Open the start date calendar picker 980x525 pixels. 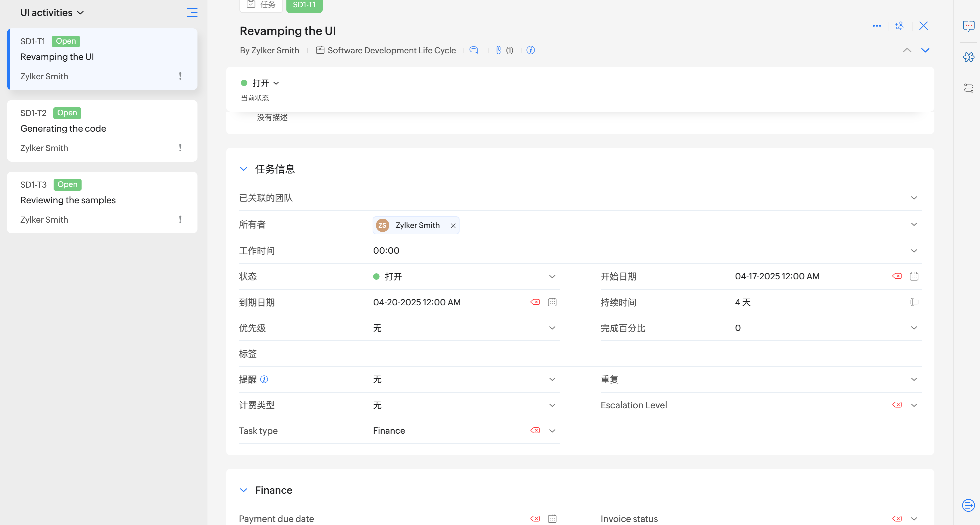pos(913,276)
